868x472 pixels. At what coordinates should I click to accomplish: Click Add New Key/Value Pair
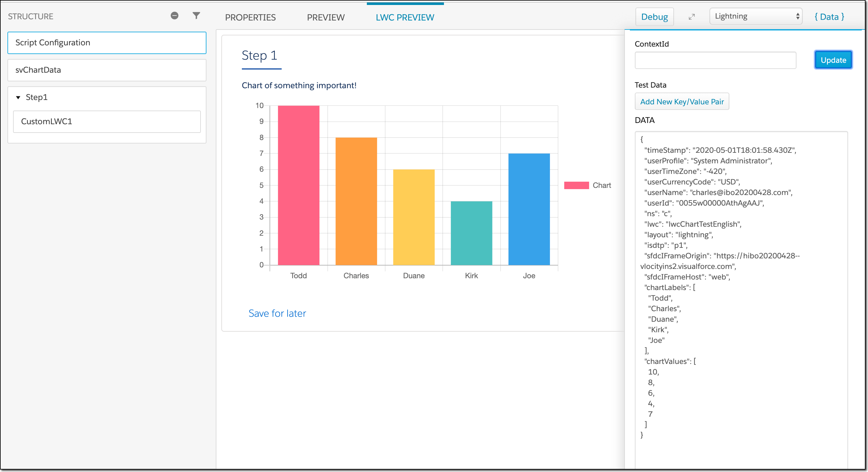tap(682, 101)
